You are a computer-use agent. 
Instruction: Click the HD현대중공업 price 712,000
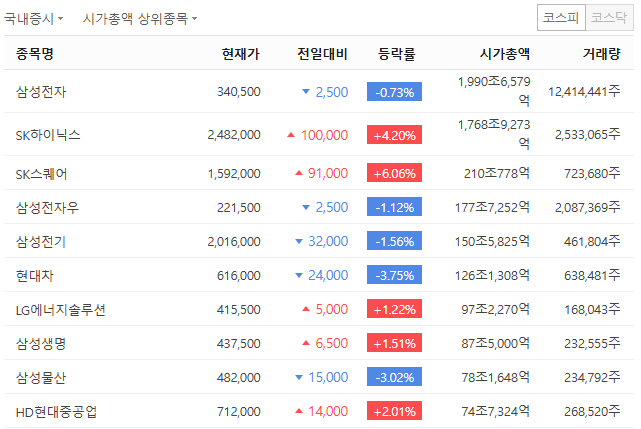(x=239, y=411)
